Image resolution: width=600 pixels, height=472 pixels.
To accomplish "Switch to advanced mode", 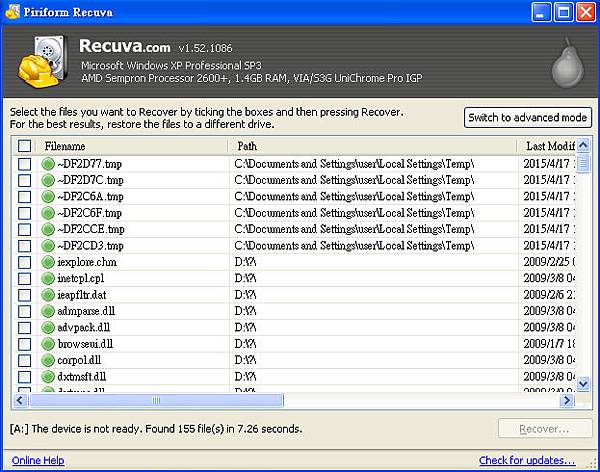I will click(x=528, y=118).
